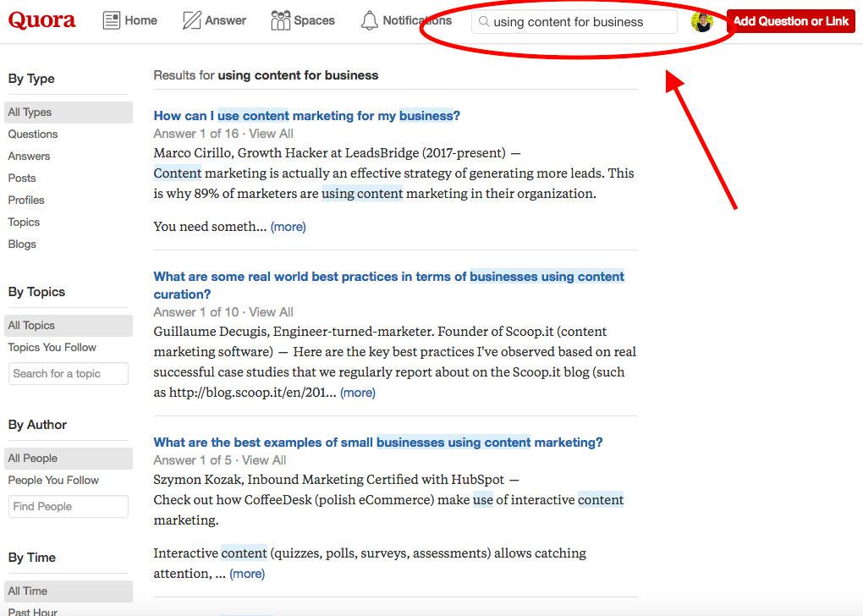Click the author name Marco Cirillo
The height and width of the screenshot is (616, 863).
(192, 153)
